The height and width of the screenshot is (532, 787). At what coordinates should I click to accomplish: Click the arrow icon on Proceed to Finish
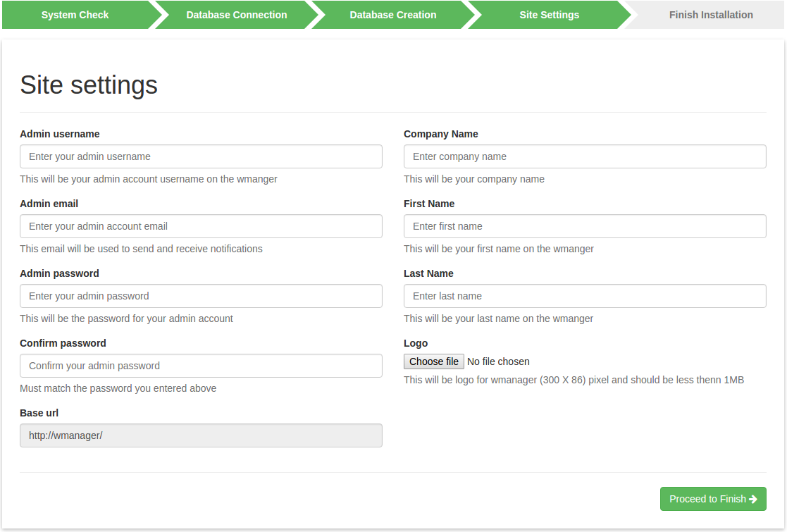753,499
